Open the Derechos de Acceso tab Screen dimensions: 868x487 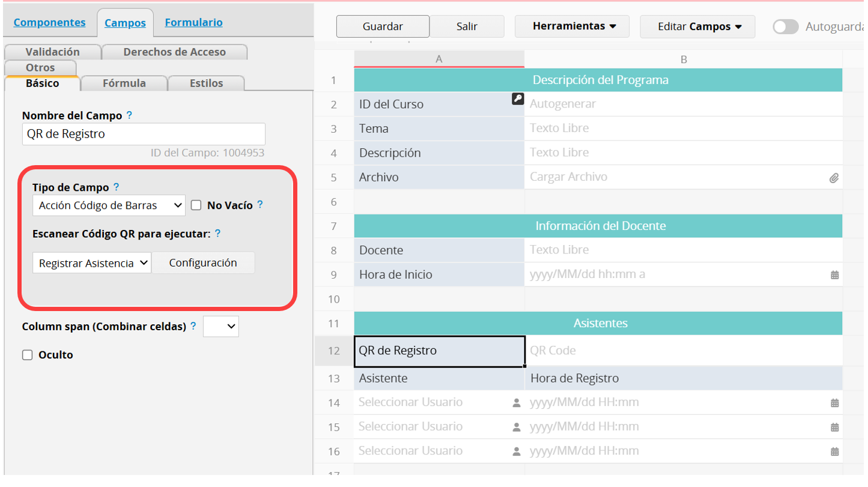point(174,52)
